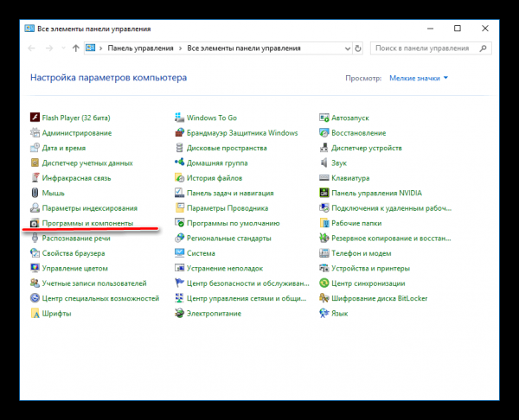519x420 pixels.
Task: Open the Панель управления NVIDIA icon
Action: click(324, 193)
